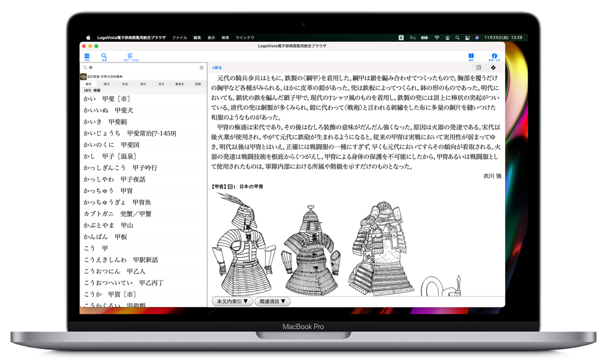Open the ウインドウ menu

point(245,38)
